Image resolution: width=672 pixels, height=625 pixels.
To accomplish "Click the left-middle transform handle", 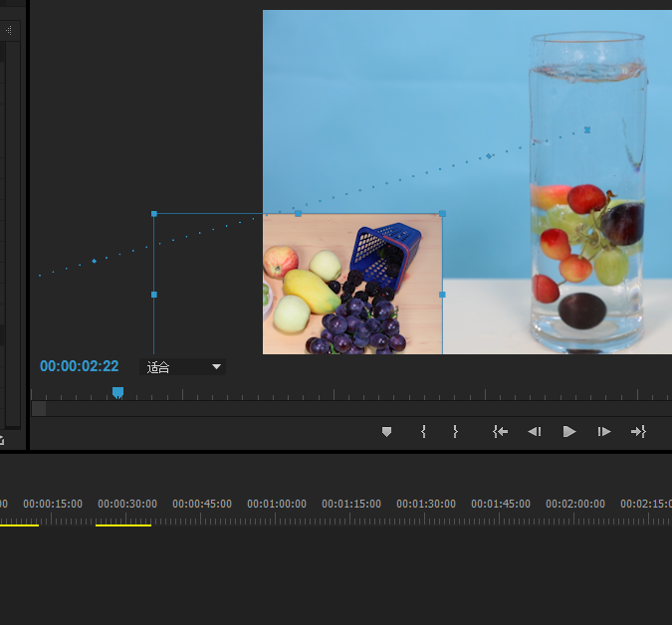I will click(x=154, y=295).
